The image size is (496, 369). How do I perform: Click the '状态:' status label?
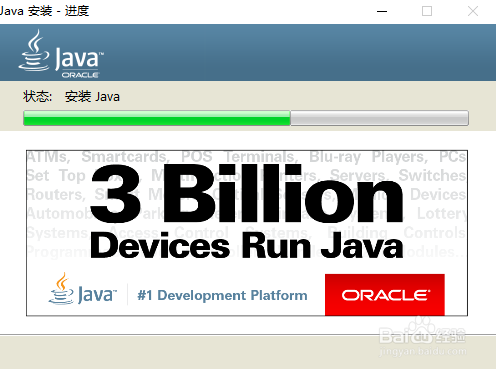tap(37, 97)
